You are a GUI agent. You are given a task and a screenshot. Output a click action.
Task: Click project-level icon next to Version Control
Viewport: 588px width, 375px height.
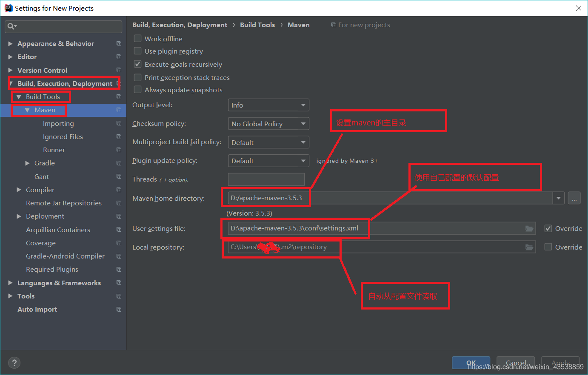coord(119,70)
